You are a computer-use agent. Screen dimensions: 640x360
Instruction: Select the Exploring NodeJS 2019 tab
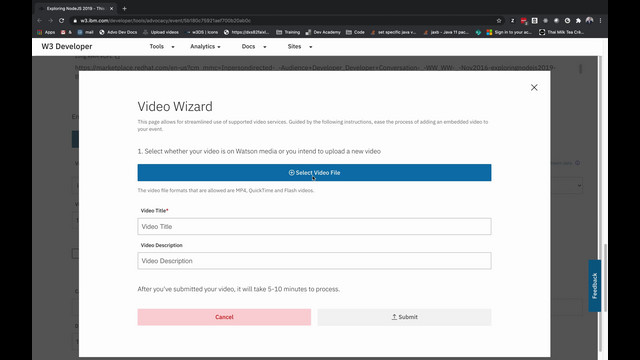75,8
